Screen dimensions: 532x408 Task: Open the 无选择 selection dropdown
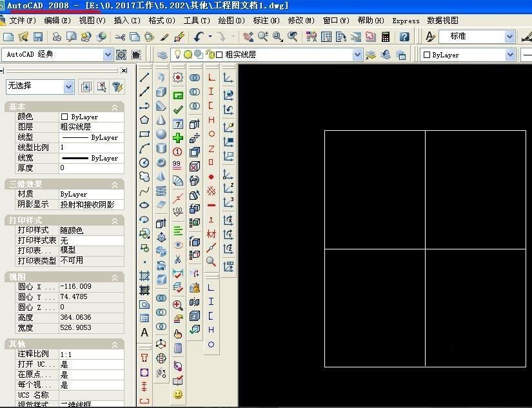68,87
